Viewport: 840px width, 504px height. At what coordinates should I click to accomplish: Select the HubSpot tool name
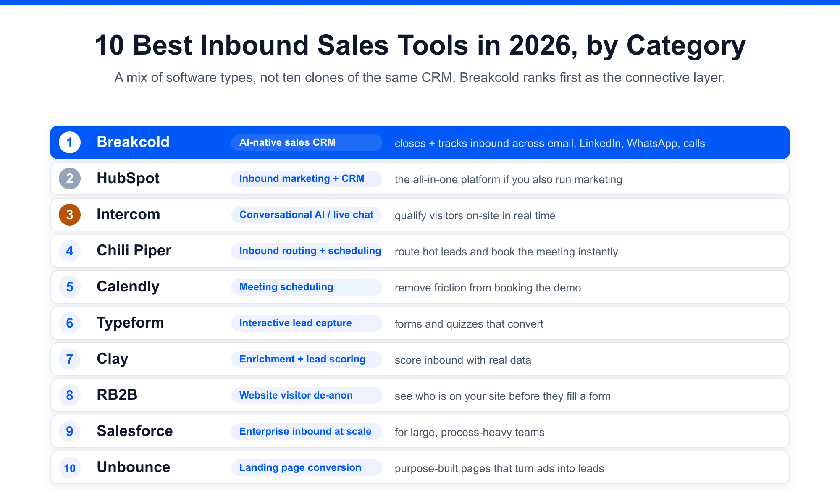click(x=128, y=178)
